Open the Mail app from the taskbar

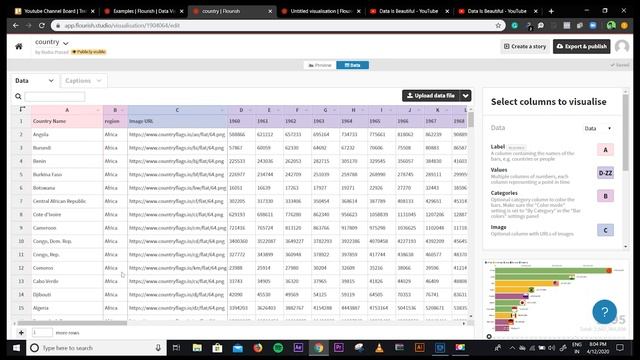tap(238, 348)
